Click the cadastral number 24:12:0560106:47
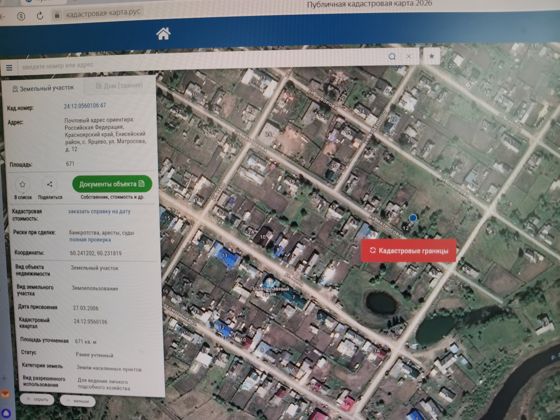 pos(85,106)
